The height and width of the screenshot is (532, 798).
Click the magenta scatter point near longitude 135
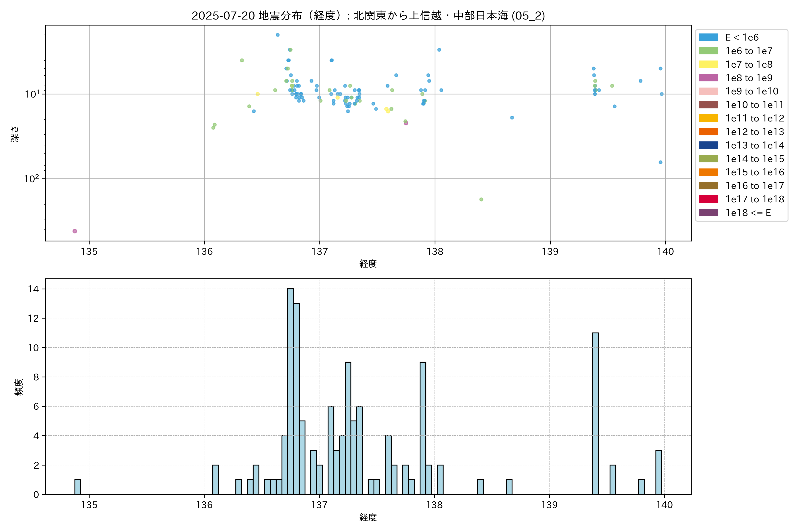[x=75, y=231]
